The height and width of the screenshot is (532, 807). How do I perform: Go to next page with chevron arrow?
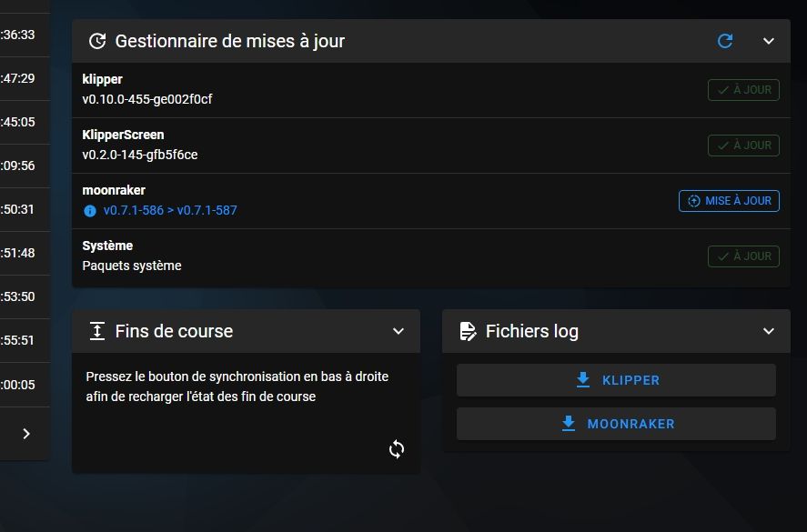coord(26,434)
